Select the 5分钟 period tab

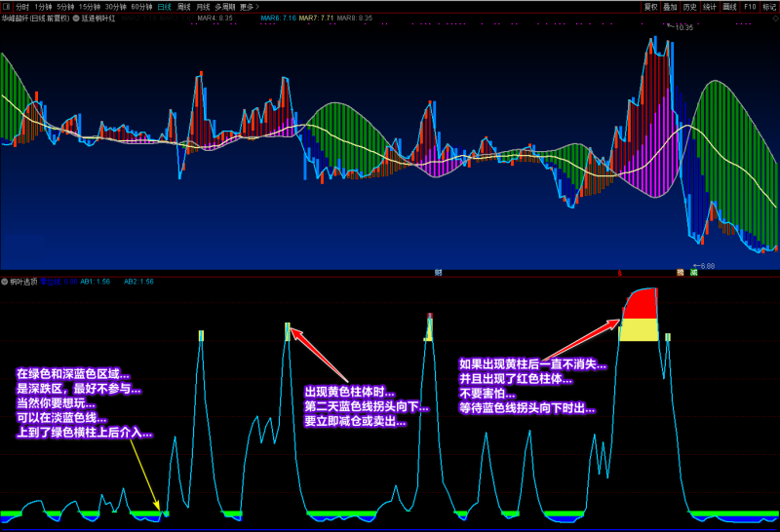point(66,6)
